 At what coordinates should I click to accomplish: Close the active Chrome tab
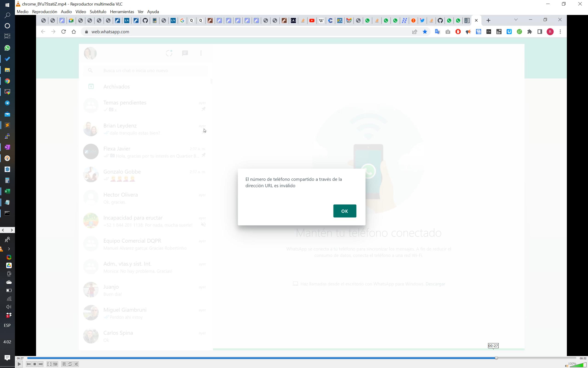coord(476,20)
